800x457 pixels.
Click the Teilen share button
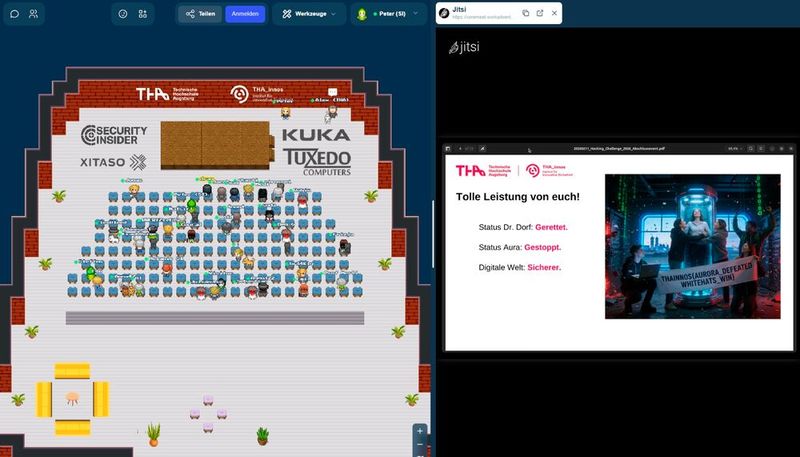[200, 14]
